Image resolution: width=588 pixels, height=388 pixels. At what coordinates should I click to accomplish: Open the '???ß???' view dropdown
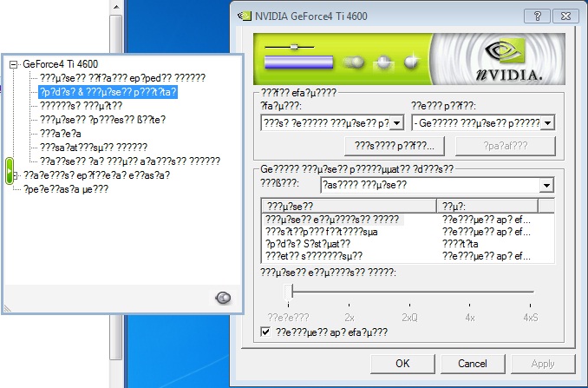[546, 186]
